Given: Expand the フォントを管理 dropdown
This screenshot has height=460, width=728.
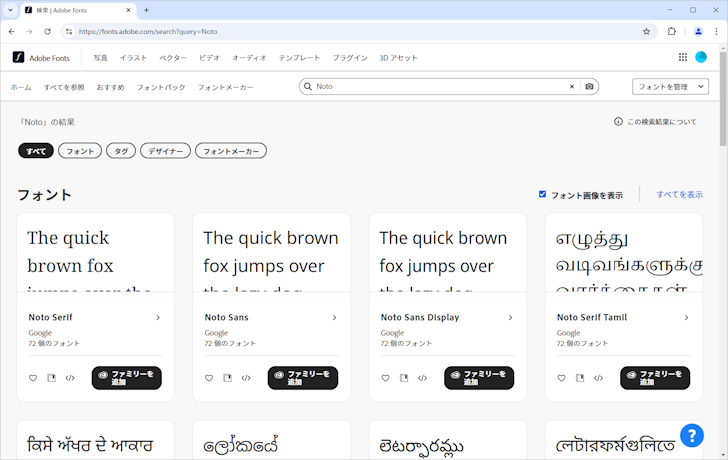Looking at the screenshot, I should pyautogui.click(x=670, y=87).
